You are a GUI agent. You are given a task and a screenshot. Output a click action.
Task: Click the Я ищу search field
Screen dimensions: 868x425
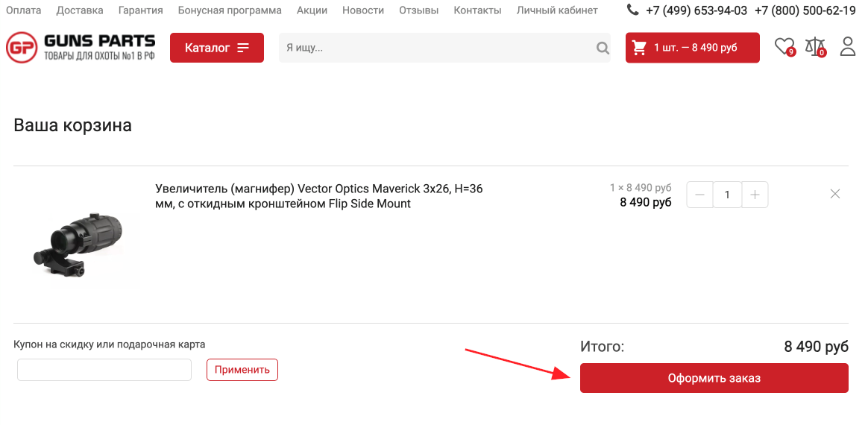[437, 48]
